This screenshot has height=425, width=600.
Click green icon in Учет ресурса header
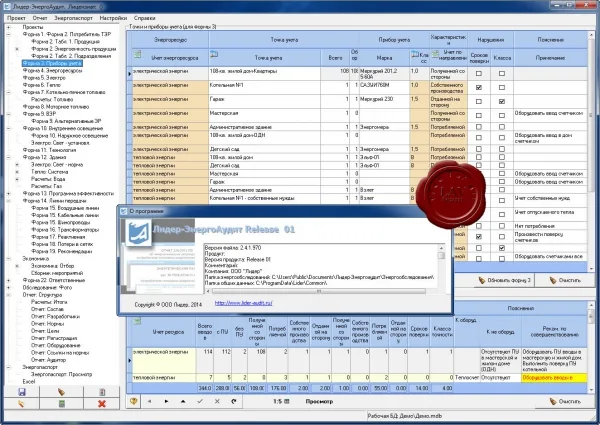coord(137,321)
